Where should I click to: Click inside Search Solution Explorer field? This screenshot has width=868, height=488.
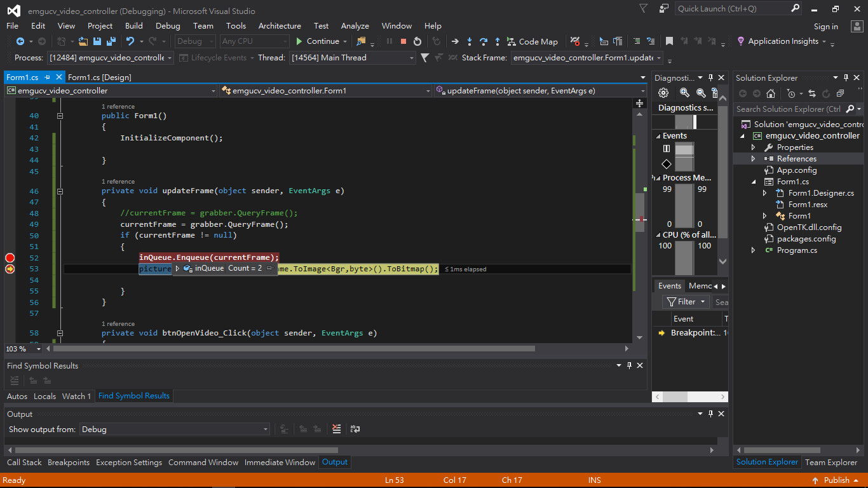788,109
